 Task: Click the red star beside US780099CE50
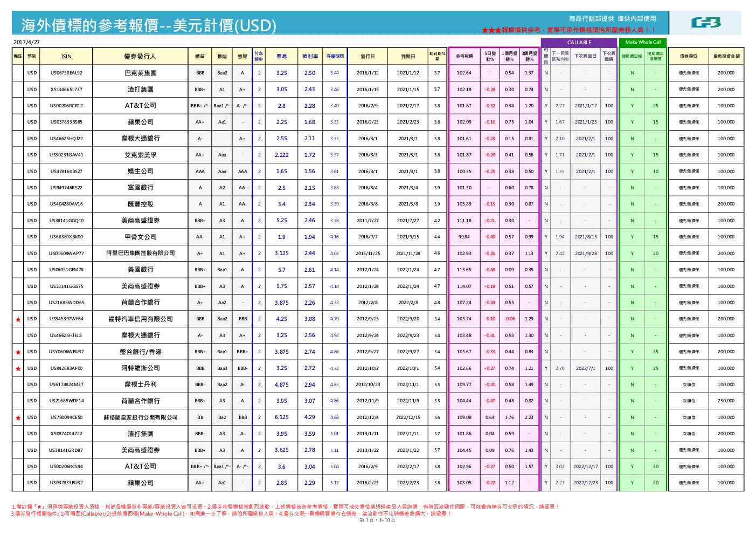pyautogui.click(x=18, y=418)
